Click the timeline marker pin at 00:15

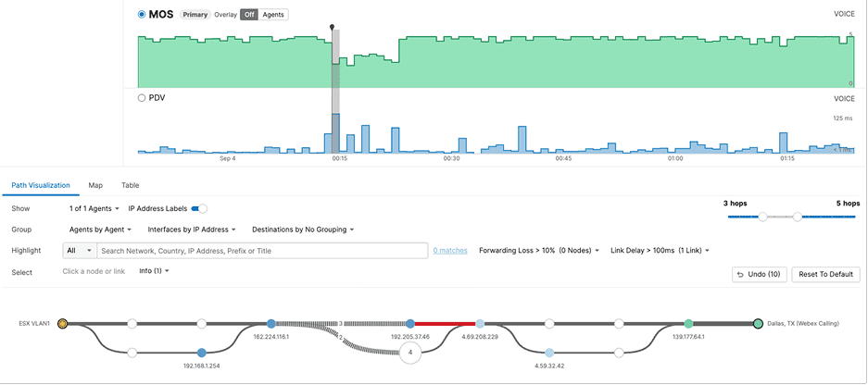(333, 27)
